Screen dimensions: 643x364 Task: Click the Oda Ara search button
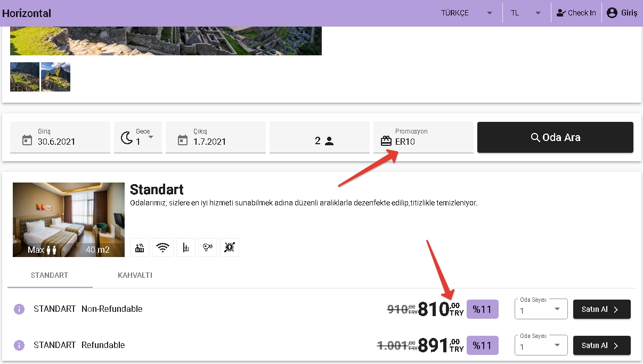pyautogui.click(x=555, y=137)
